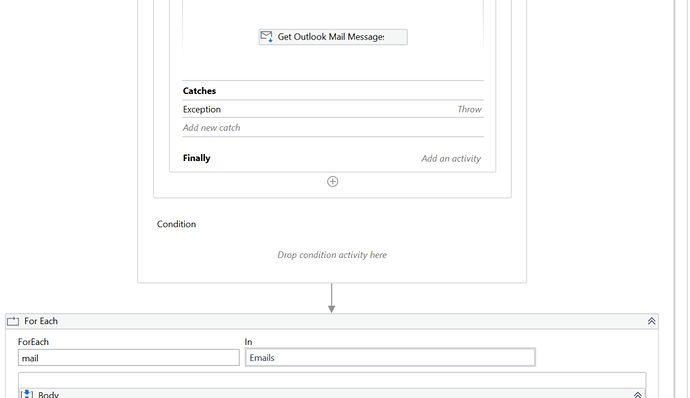Screen dimensions: 690x398
Task: Click the Drop condition activity here area
Action: [x=332, y=255]
